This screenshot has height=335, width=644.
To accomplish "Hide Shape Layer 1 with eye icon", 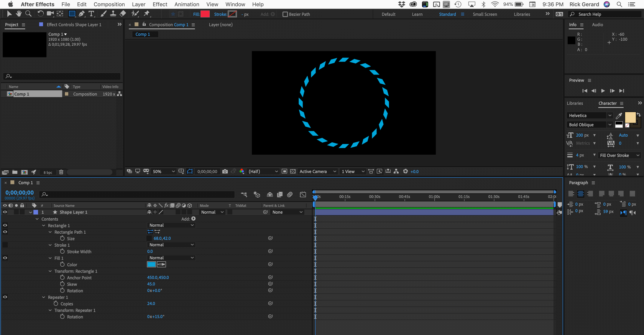I will [x=5, y=212].
